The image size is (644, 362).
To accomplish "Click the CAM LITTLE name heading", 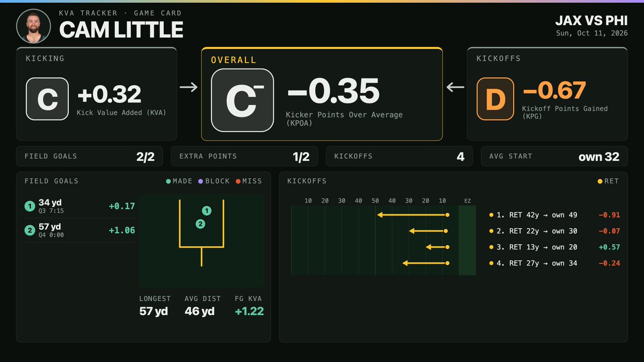I will click(121, 30).
